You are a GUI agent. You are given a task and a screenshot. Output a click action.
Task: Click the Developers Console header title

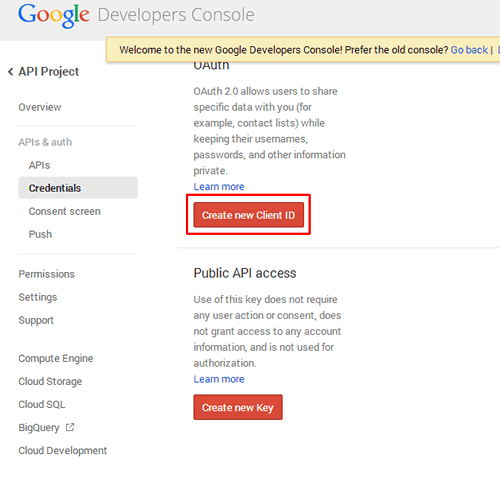tap(176, 15)
